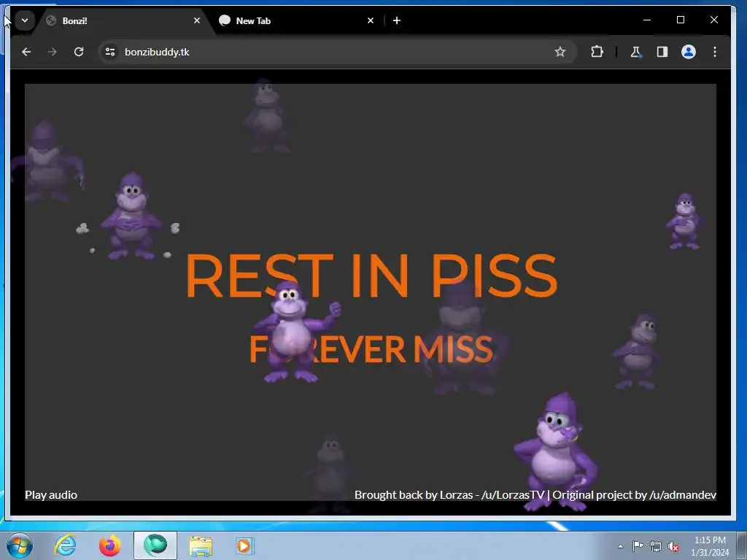Open the Windows Start menu
This screenshot has width=747, height=560.
tap(20, 545)
